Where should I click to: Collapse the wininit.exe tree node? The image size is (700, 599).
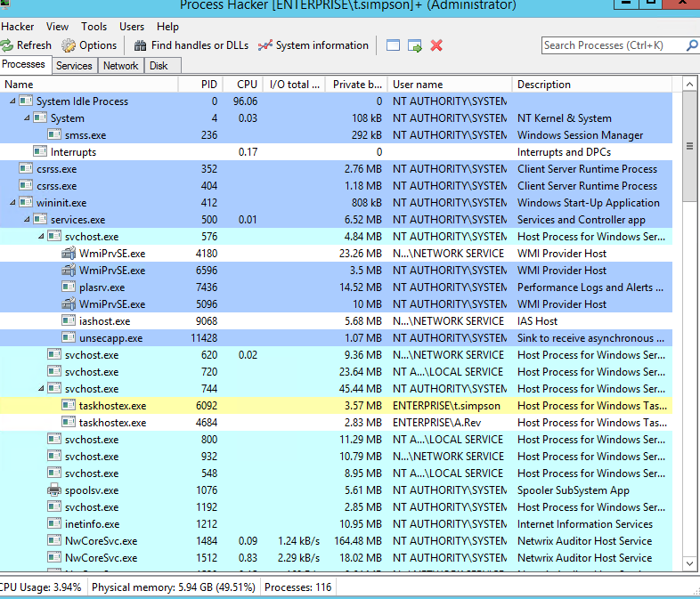pos(12,203)
